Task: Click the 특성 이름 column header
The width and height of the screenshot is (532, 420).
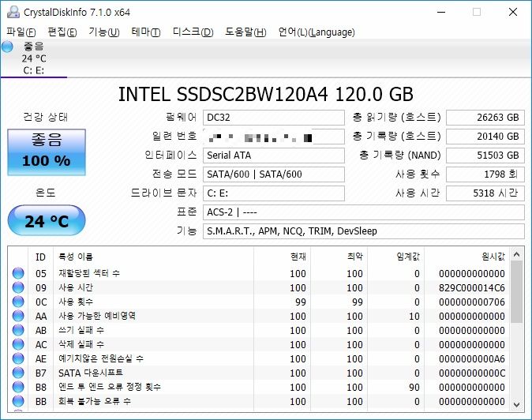Action: tap(154, 257)
